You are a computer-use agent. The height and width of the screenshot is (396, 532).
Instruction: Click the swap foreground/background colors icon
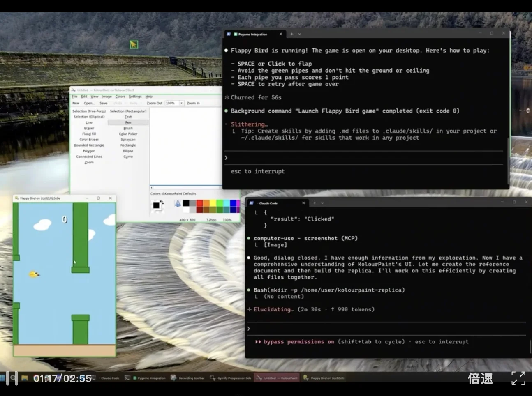(x=162, y=202)
